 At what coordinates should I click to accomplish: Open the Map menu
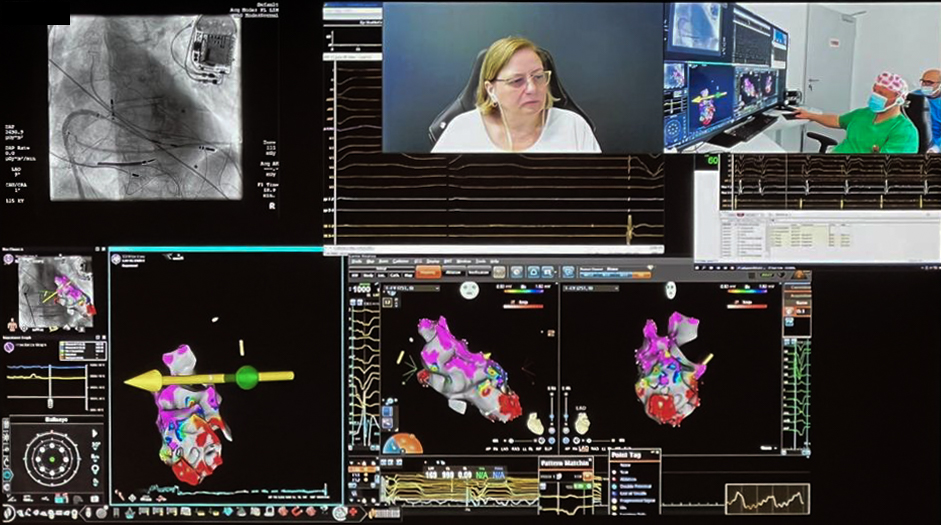370,262
